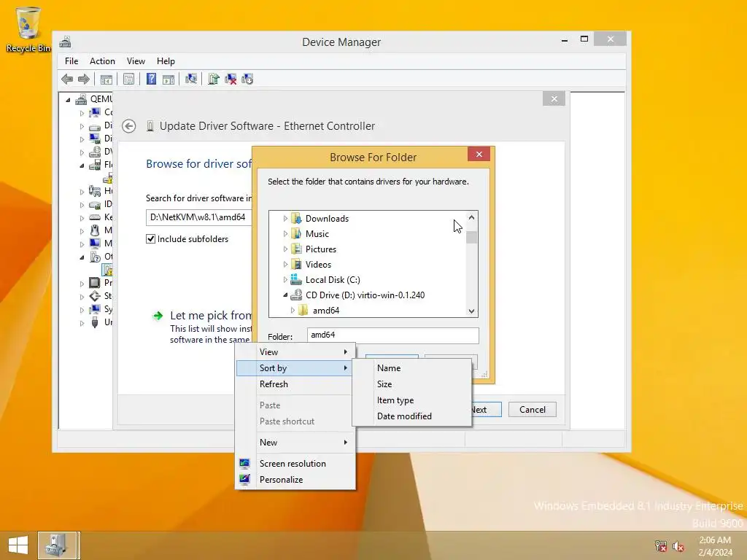Click the Uninstall device toolbar icon with red X
The image size is (747, 560).
pyautogui.click(x=231, y=79)
